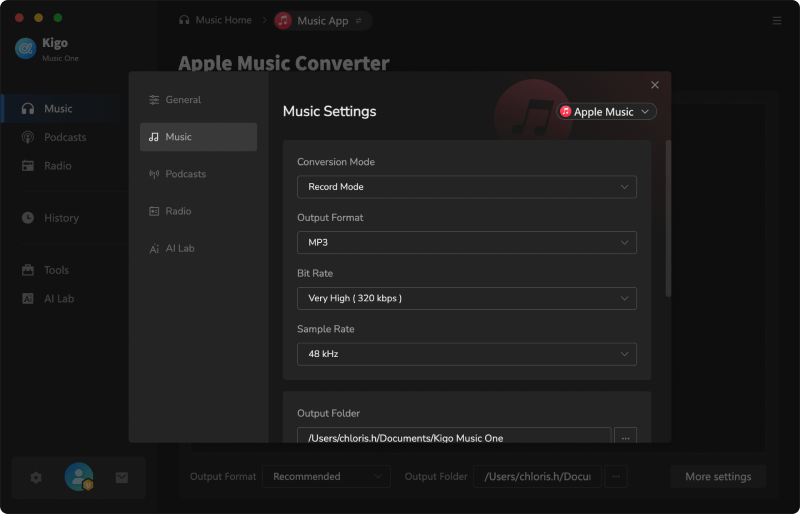Open the AI Lab settings tab
800x514 pixels.
coord(198,248)
